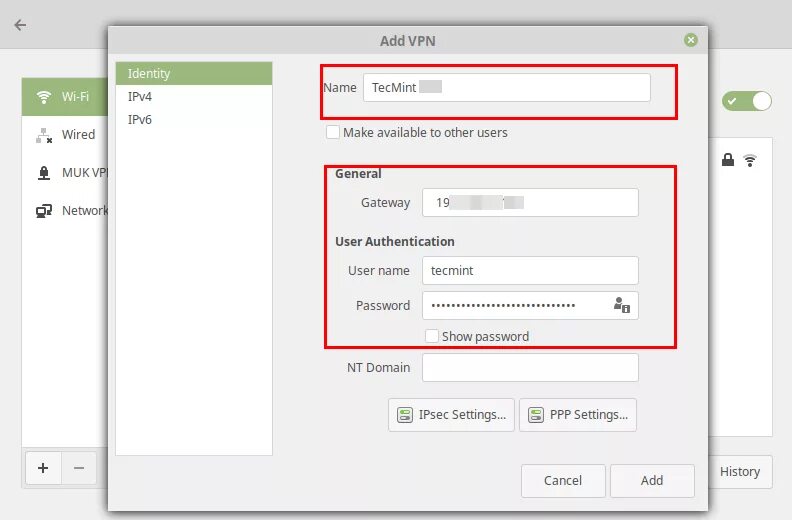Click the Add button
This screenshot has width=792, height=520.
pos(652,481)
